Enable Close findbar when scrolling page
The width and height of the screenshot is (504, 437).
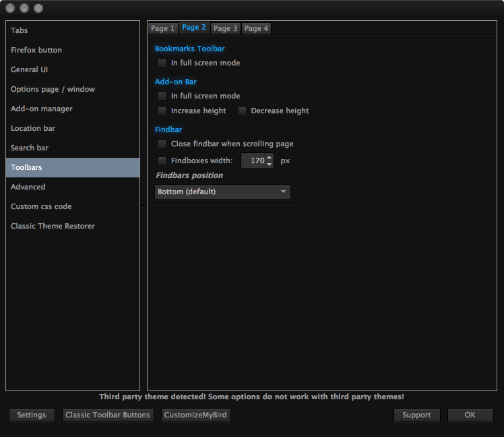(x=162, y=144)
